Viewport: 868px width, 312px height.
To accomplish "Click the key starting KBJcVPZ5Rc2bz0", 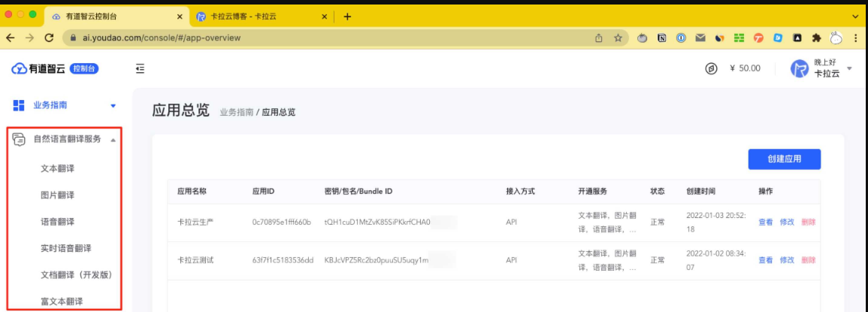I will 377,259.
